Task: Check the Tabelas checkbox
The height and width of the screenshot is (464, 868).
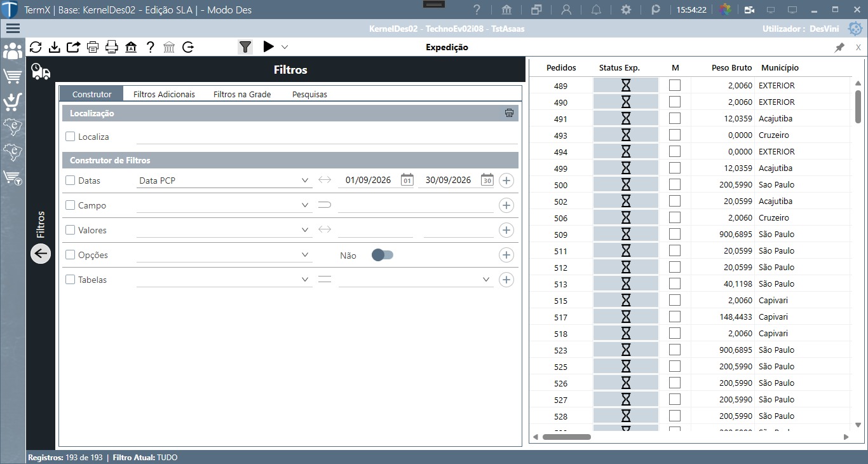Action: (x=71, y=280)
